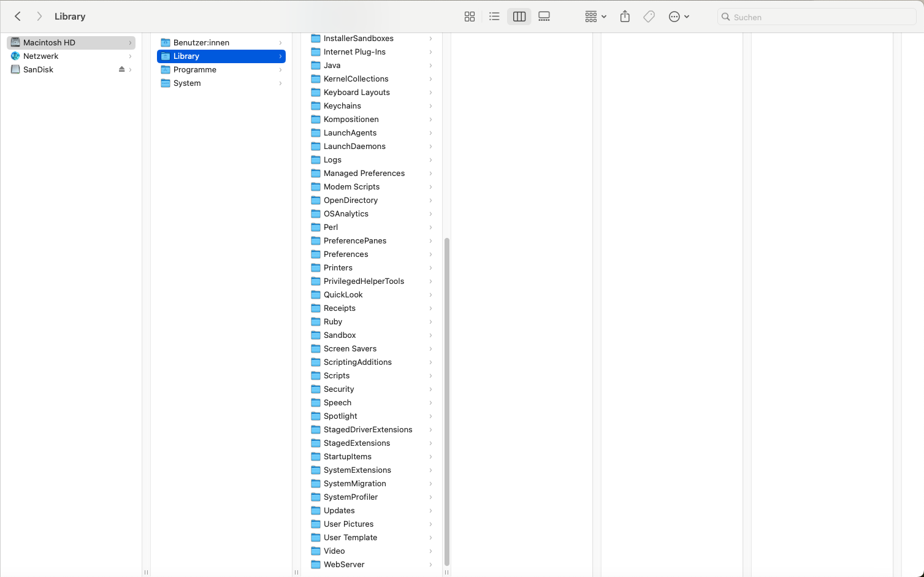Expand the Benutzer:innen folder chevron
Screen dimensions: 924x577
[280, 42]
